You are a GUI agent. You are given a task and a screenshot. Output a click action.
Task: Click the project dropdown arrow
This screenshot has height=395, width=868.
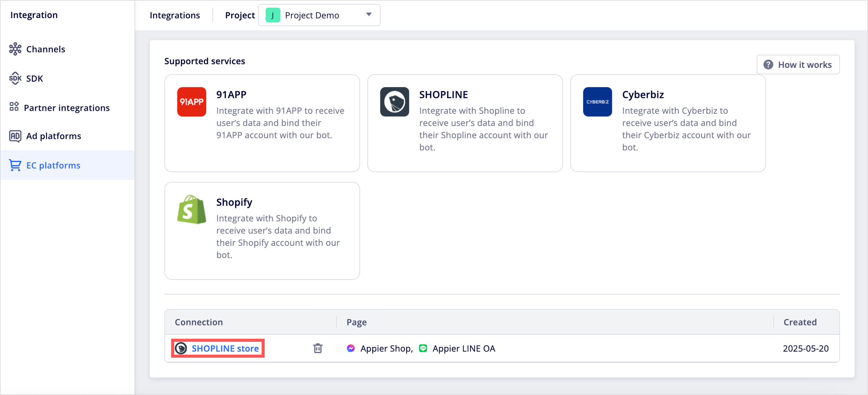click(369, 14)
